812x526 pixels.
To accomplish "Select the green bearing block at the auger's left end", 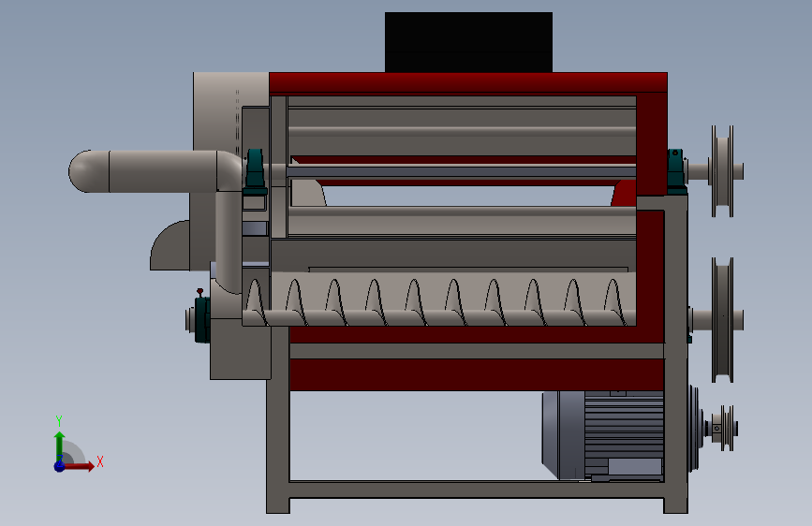I will coord(202,319).
